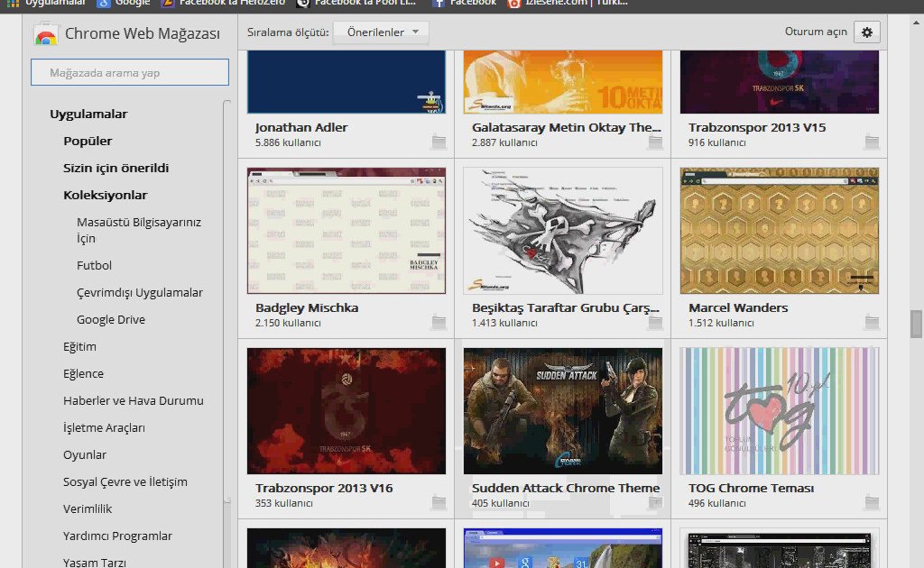
Task: Open the Sudden Attack theme thumbnail
Action: 563,411
